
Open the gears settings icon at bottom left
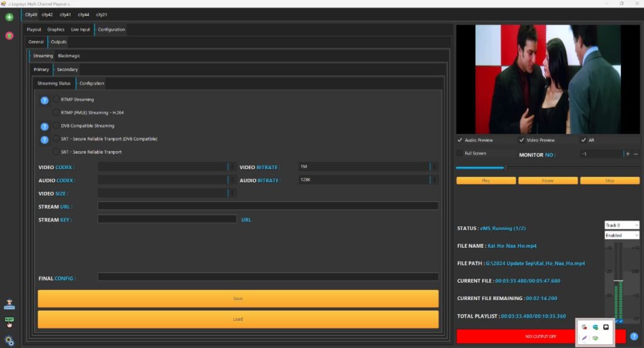coord(9,340)
